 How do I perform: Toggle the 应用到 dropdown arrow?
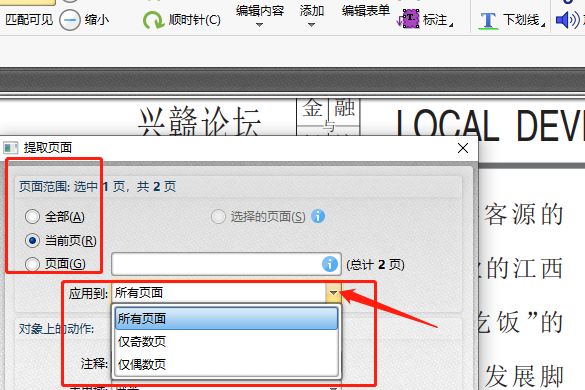pyautogui.click(x=333, y=293)
